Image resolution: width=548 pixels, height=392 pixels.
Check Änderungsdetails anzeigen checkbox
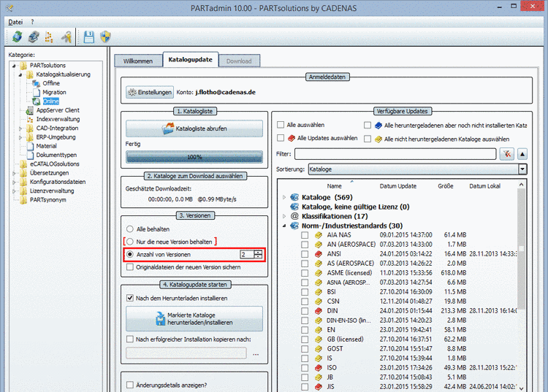pos(130,385)
